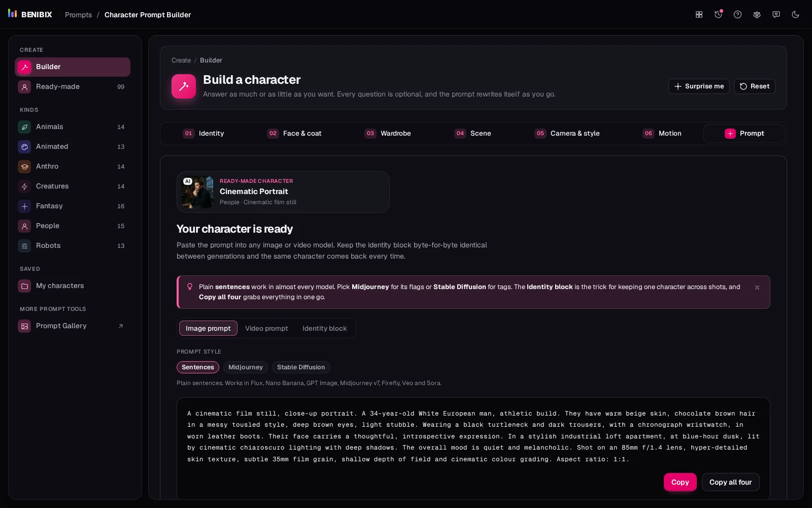Image resolution: width=812 pixels, height=508 pixels.
Task: Click the Surprise me button
Action: [699, 86]
